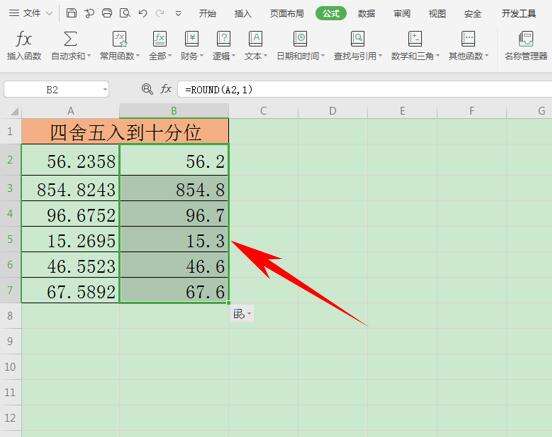Image resolution: width=552 pixels, height=437 pixels.
Task: Open the Logical functions icon
Action: click(224, 39)
